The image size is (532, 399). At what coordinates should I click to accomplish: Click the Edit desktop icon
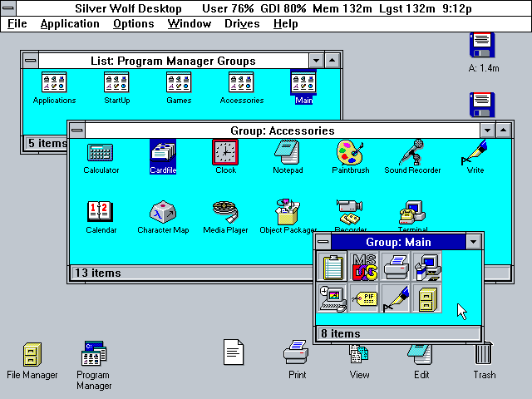421,354
